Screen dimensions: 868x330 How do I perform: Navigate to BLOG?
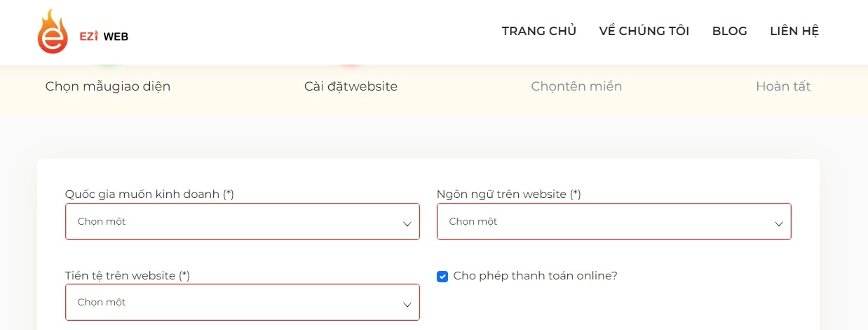[x=729, y=31]
